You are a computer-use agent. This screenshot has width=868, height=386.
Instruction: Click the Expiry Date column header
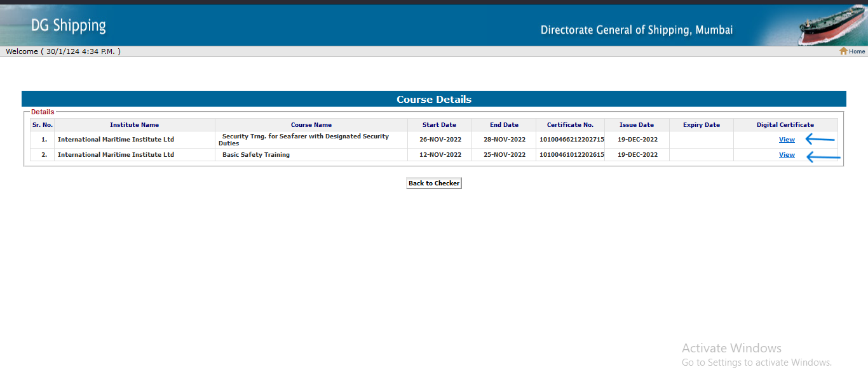701,124
